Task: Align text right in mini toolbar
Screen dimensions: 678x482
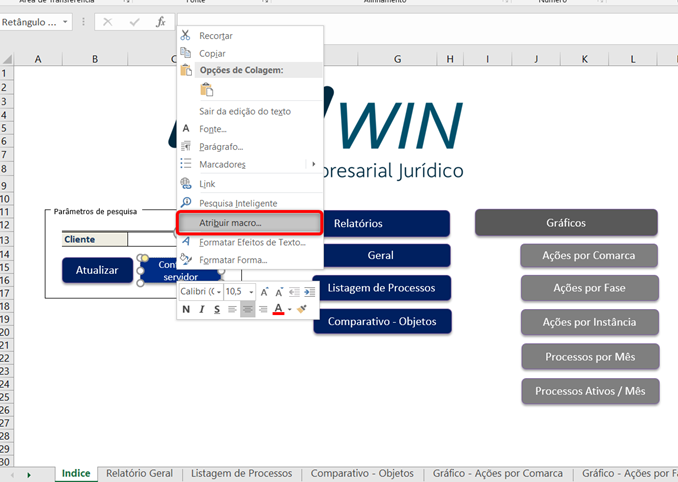Action: [263, 309]
